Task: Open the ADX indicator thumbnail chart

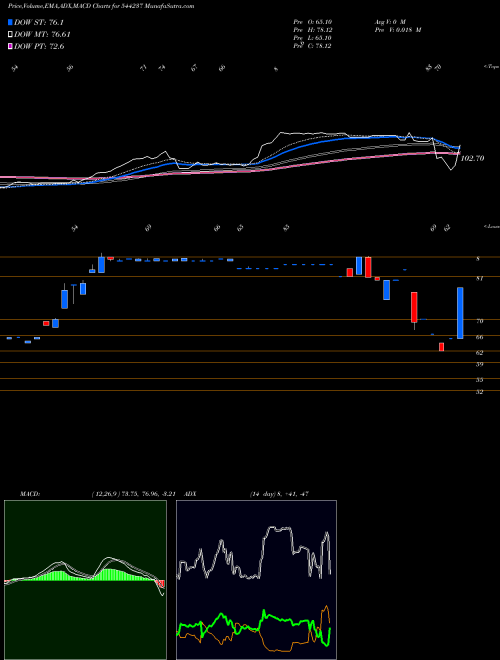Action: [x=256, y=580]
